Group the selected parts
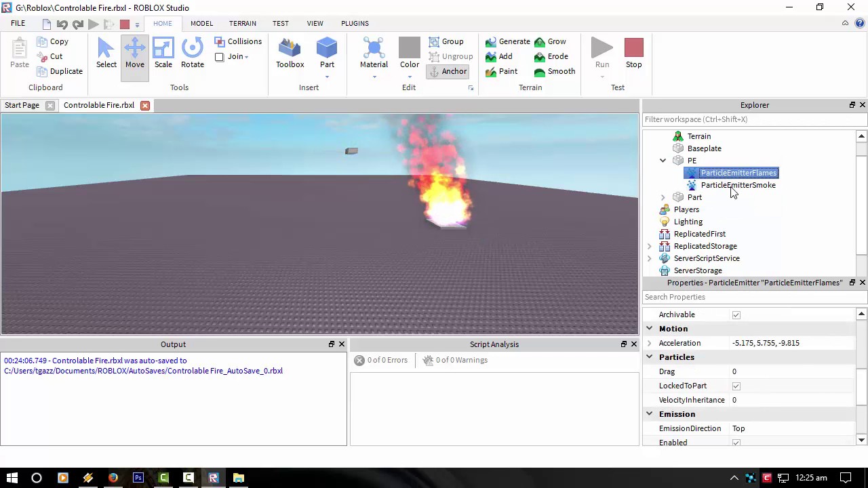This screenshot has height=488, width=868. 446,41
